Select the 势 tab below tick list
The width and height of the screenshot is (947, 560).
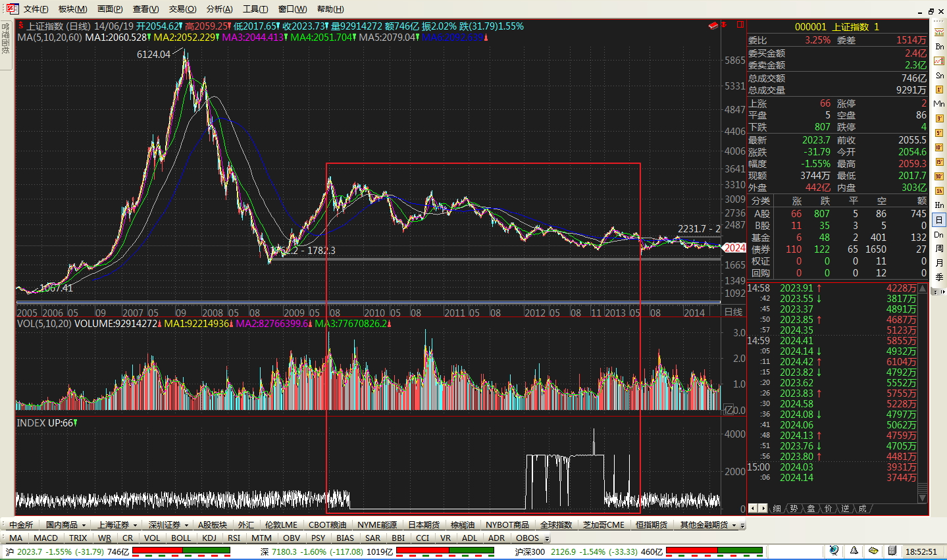tap(794, 509)
